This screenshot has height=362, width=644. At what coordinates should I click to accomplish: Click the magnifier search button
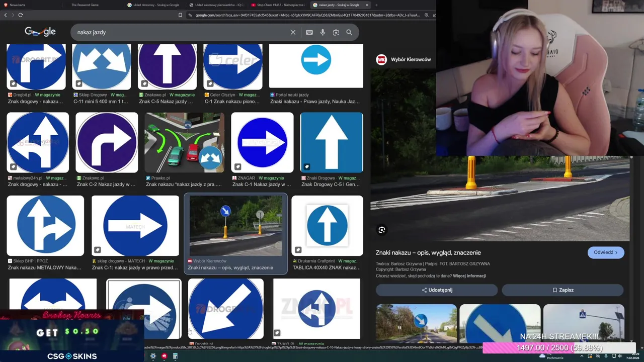(349, 32)
